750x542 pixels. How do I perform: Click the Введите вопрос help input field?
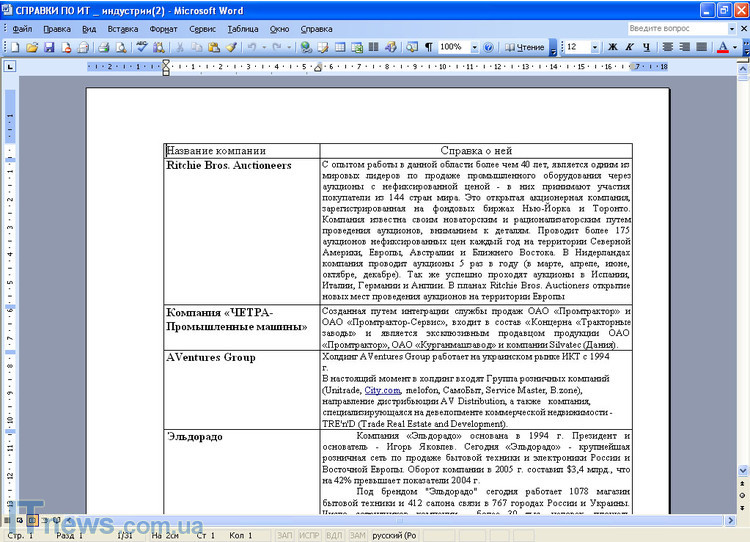[677, 29]
